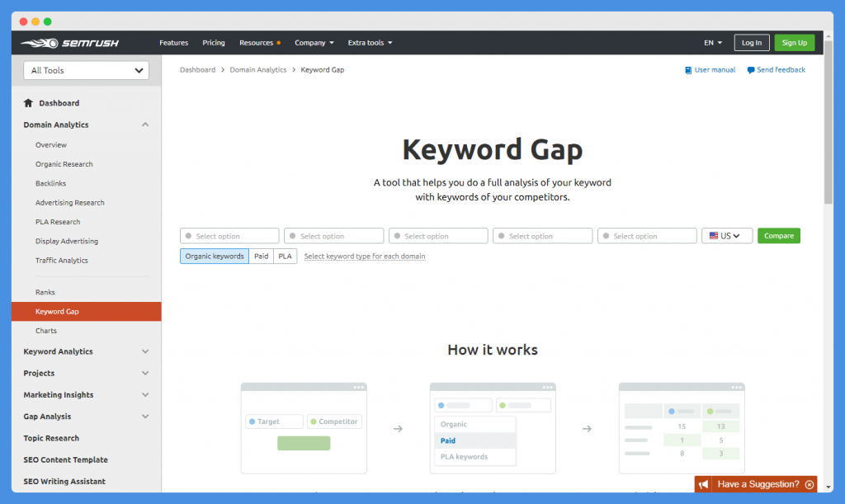845x504 pixels.
Task: Click the comparison results table illustration
Action: click(682, 429)
